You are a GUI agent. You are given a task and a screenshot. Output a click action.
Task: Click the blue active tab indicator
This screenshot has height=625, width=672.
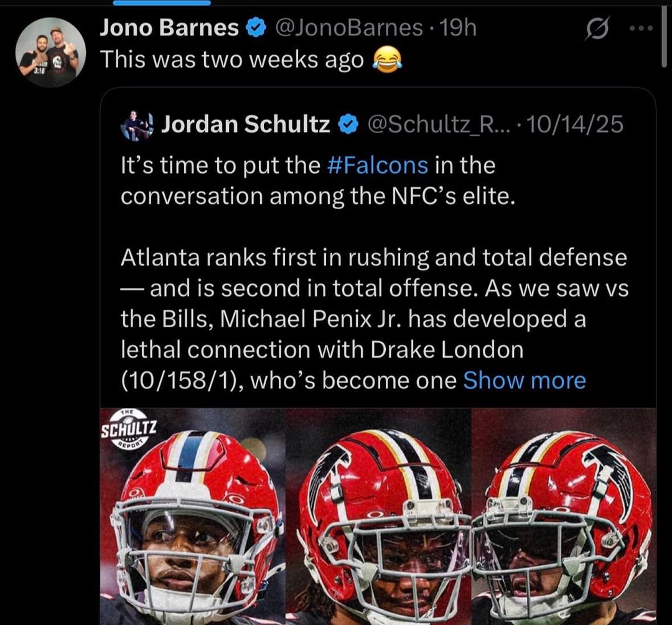click(x=164, y=2)
